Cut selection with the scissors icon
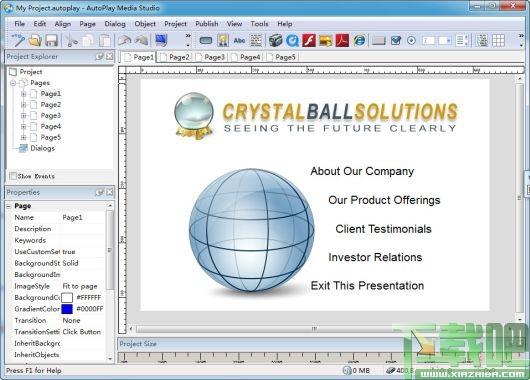The height and width of the screenshot is (380, 530). [72, 41]
